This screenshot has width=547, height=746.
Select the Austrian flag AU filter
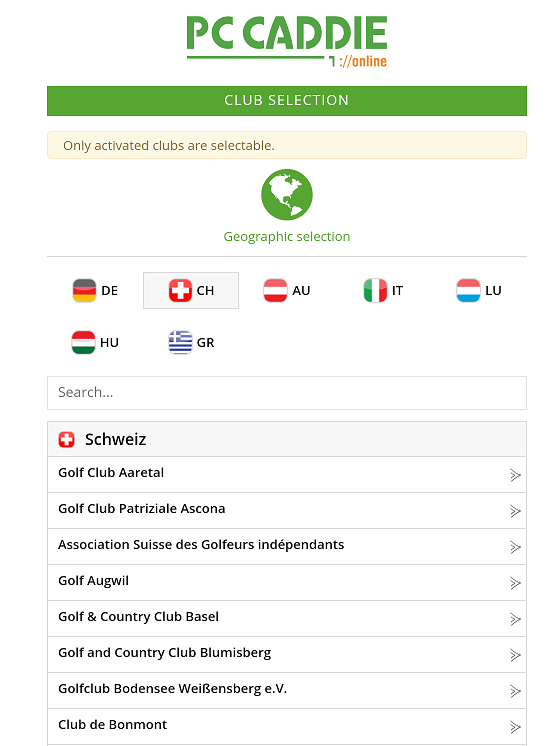(x=287, y=291)
